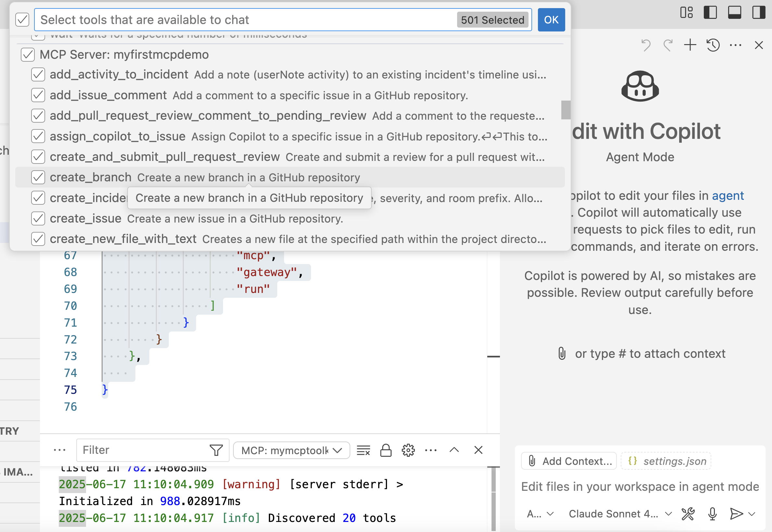The width and height of the screenshot is (772, 532).
Task: Open the chat mode dropdown
Action: coord(540,514)
